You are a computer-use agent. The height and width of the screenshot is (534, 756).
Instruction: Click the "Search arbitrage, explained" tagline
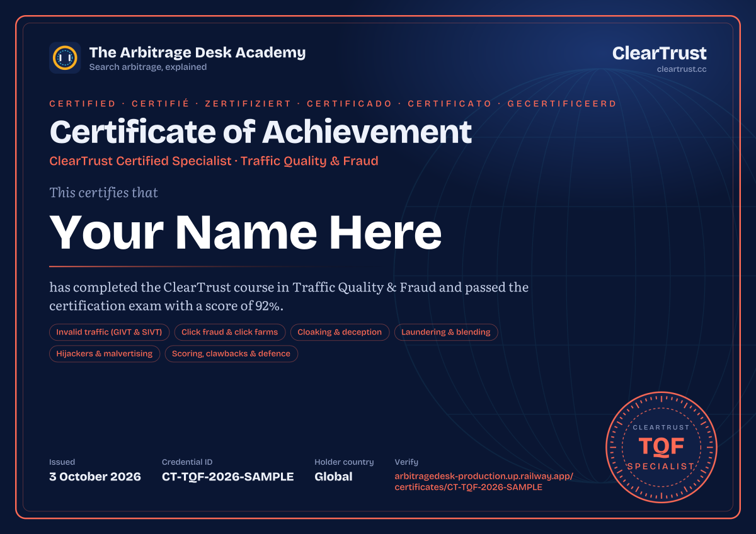pos(148,67)
